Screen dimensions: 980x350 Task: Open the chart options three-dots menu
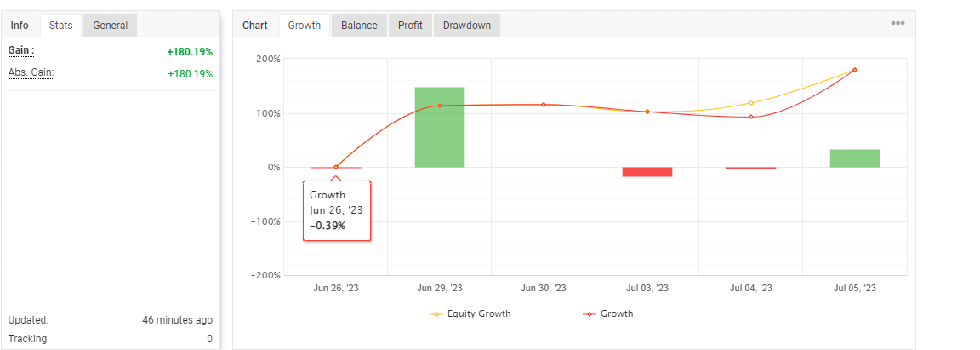click(897, 23)
